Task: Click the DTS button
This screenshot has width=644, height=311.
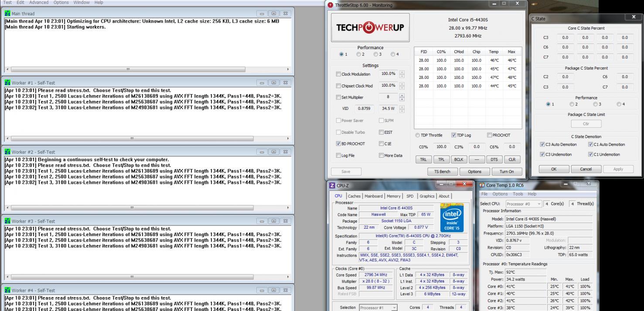Action: 494,159
